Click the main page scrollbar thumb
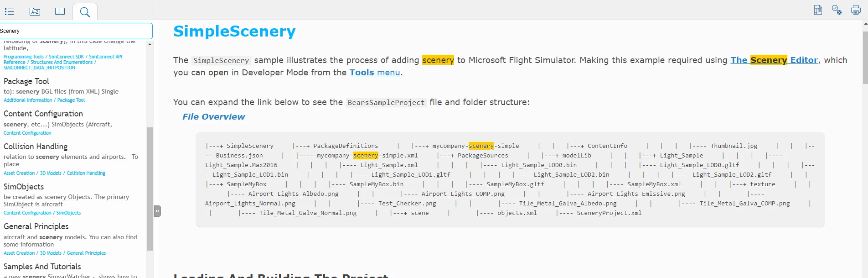This screenshot has width=868, height=278. click(x=865, y=58)
